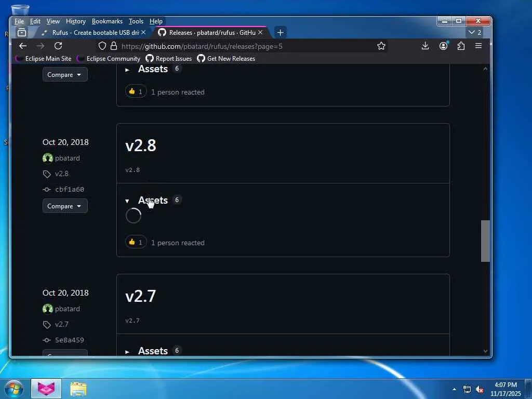
Task: Open the v2.8 release title
Action: 140,145
